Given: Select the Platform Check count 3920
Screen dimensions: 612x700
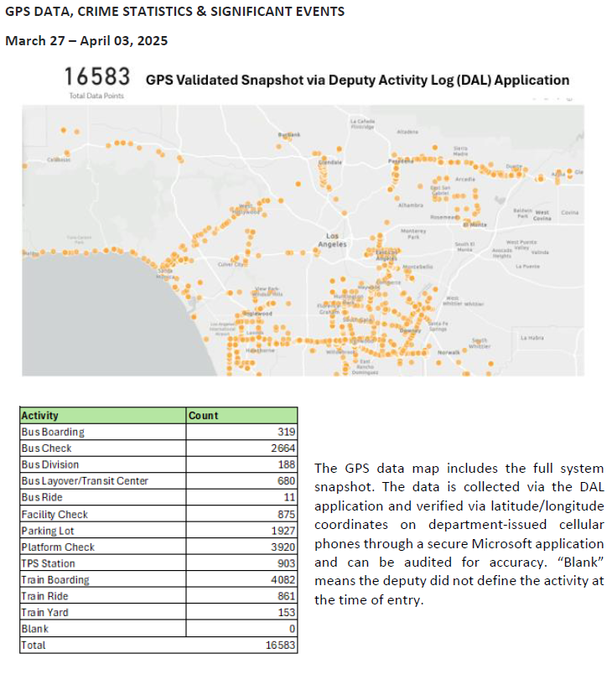Looking at the screenshot, I should coord(281,547).
